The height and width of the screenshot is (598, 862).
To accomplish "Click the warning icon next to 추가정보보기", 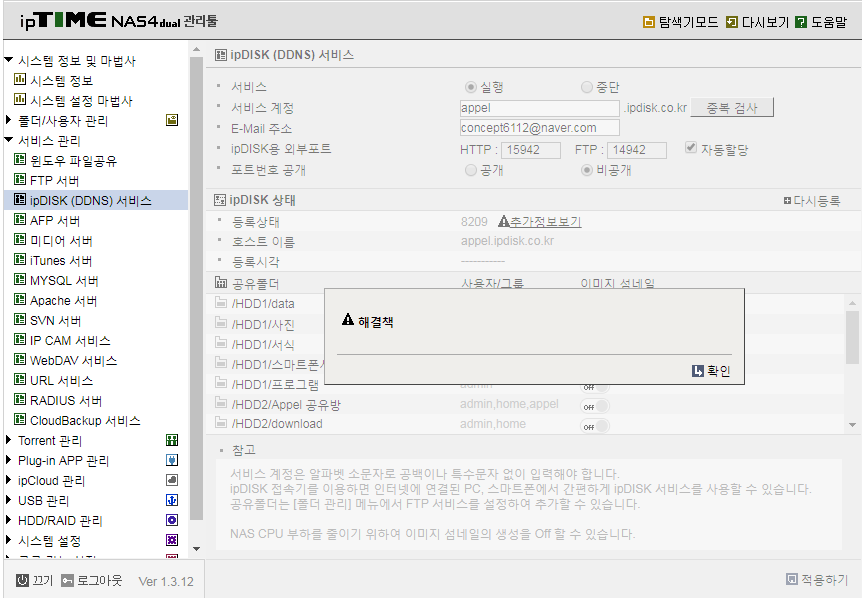I will point(504,221).
